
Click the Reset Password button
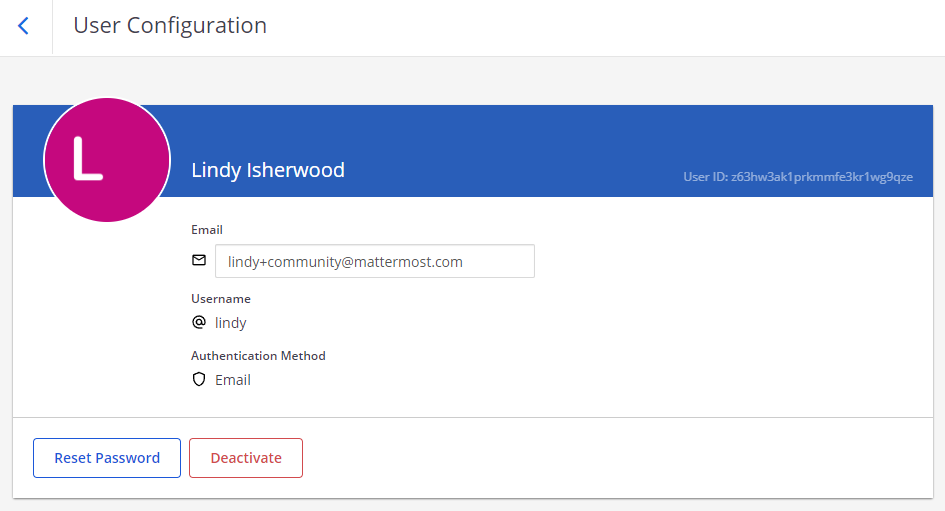(x=107, y=458)
